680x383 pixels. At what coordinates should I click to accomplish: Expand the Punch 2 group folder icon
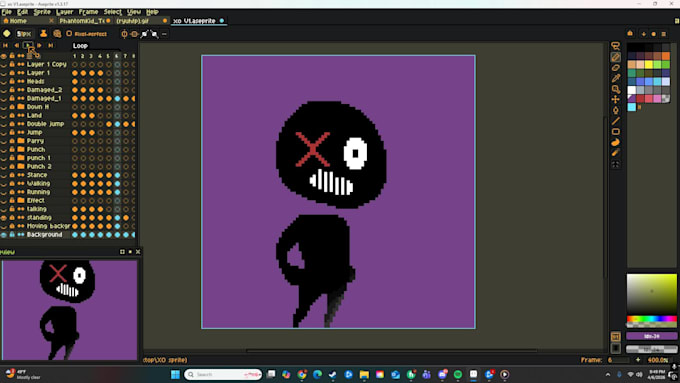coord(20,167)
